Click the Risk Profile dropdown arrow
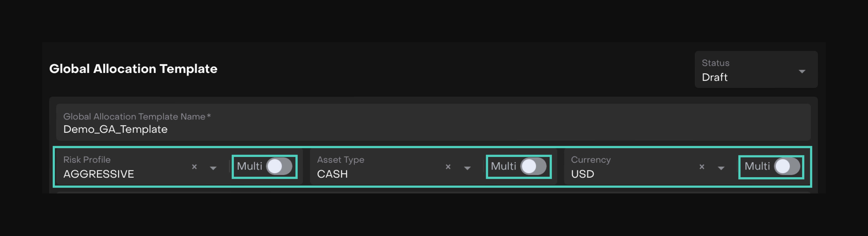Image resolution: width=868 pixels, height=236 pixels. [213, 168]
